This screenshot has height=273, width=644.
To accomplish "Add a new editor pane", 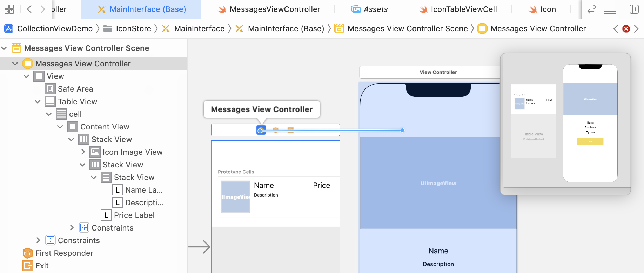I will click(x=634, y=9).
